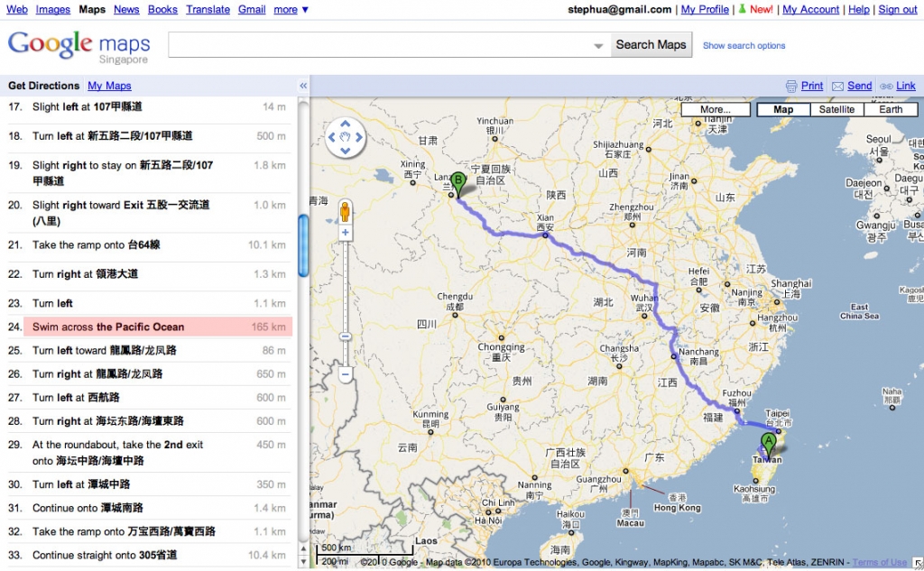Image resolution: width=924 pixels, height=571 pixels.
Task: Go to Images in the top navigation
Action: click(x=53, y=9)
